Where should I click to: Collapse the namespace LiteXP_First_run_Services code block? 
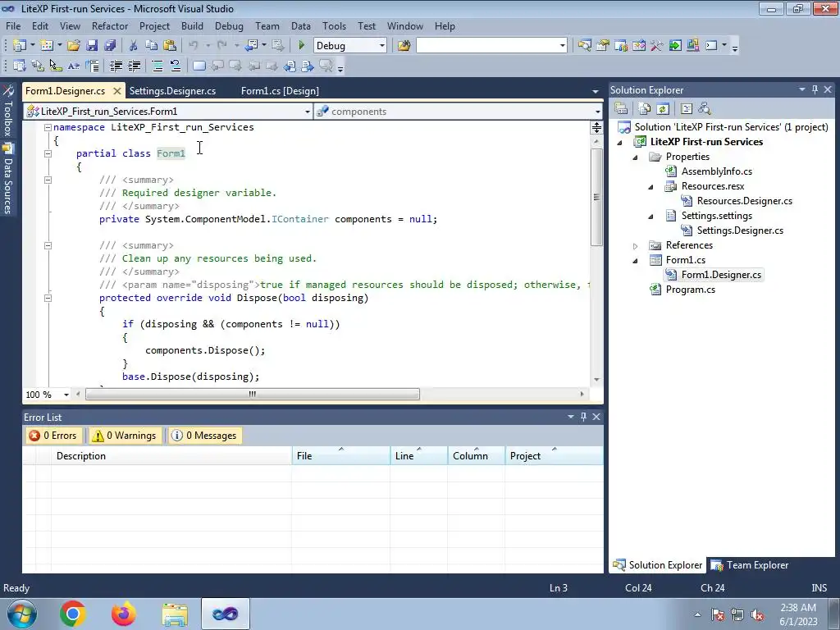point(48,127)
